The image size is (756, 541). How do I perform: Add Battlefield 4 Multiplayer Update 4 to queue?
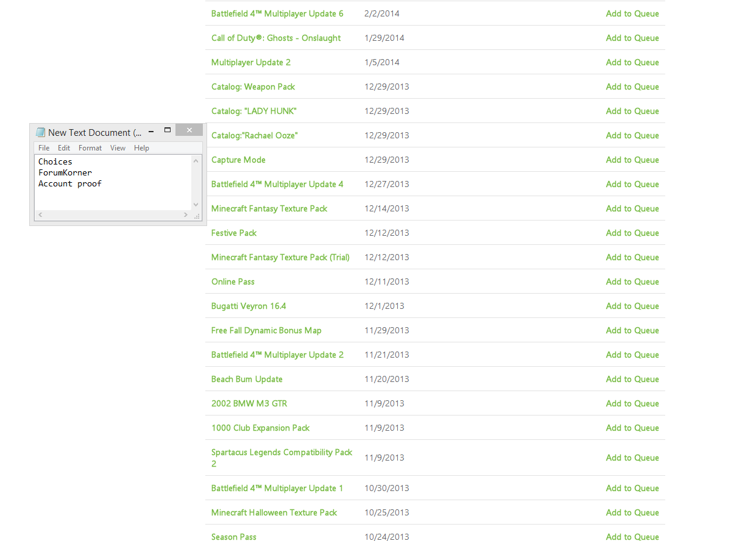pos(632,184)
